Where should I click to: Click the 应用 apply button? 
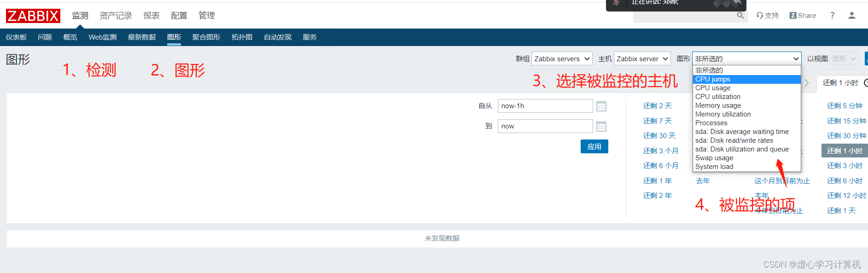click(x=594, y=146)
